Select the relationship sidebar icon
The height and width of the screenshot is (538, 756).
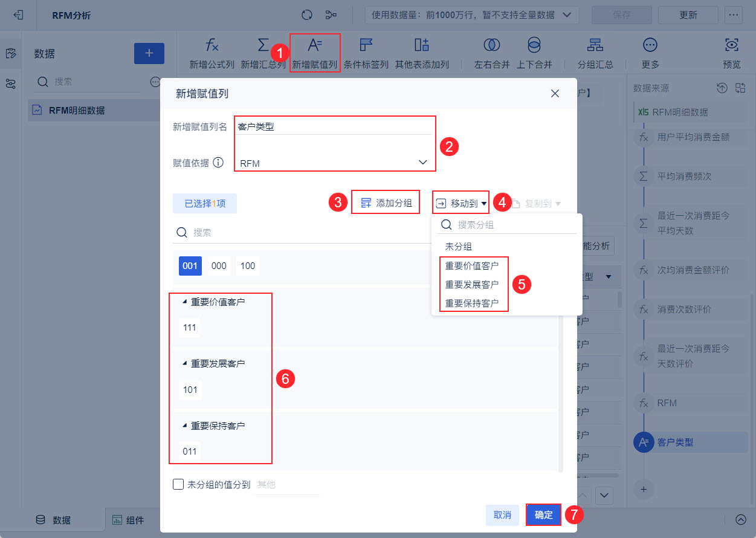10,83
